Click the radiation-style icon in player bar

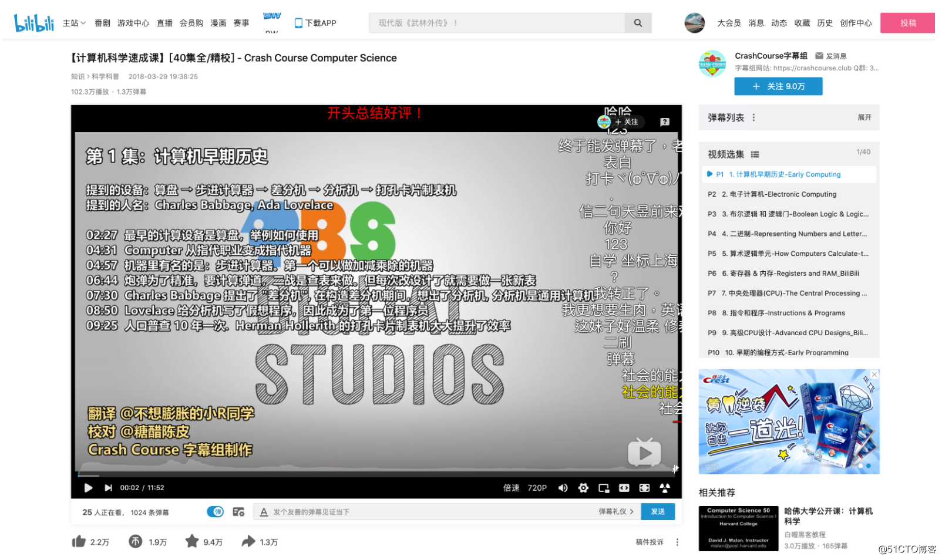(665, 488)
